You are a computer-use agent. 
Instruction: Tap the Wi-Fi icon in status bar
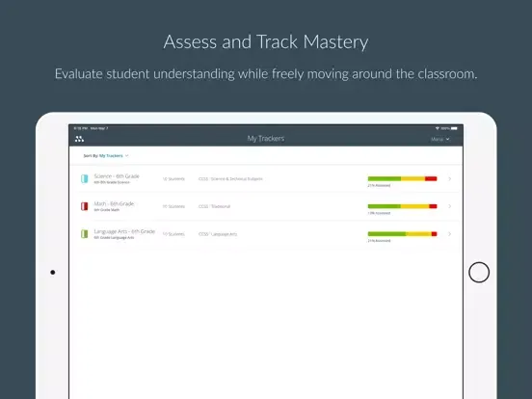(x=438, y=128)
